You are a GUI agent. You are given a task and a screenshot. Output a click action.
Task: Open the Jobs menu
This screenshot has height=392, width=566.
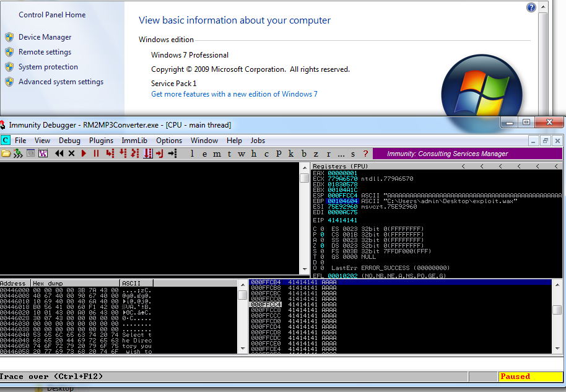point(258,141)
